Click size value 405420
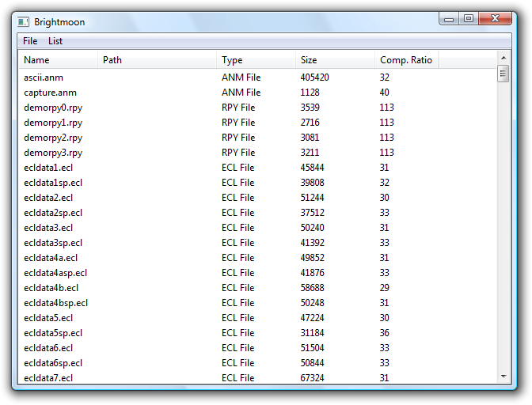Screen dimensions: 532x405 click(x=314, y=78)
